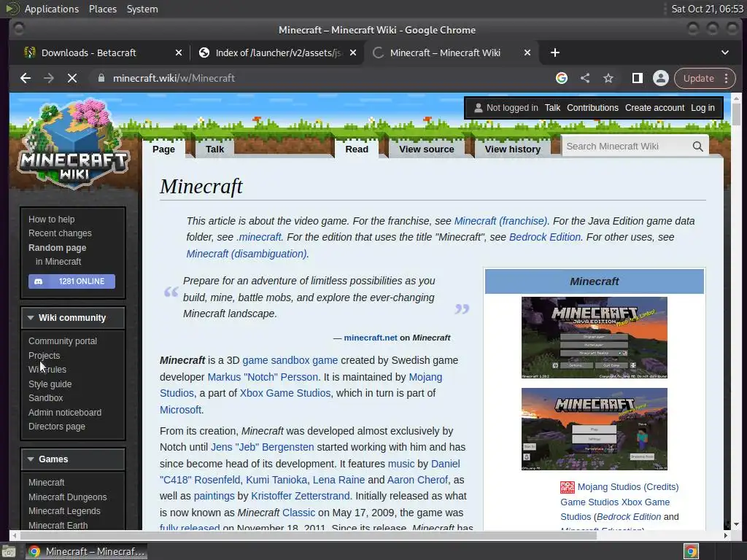Image resolution: width=747 pixels, height=560 pixels.
Task: Click the Mojang Studios logo in infobox
Action: click(x=568, y=487)
